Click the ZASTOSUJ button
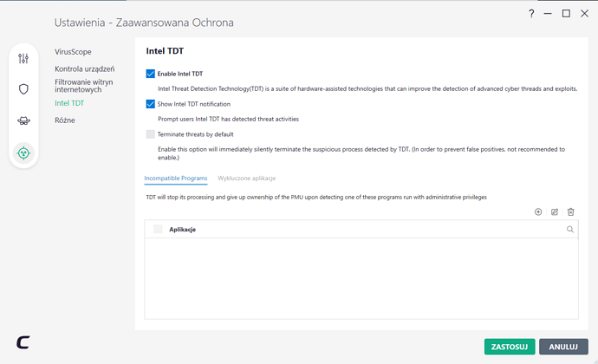The height and width of the screenshot is (364, 598). pos(510,347)
